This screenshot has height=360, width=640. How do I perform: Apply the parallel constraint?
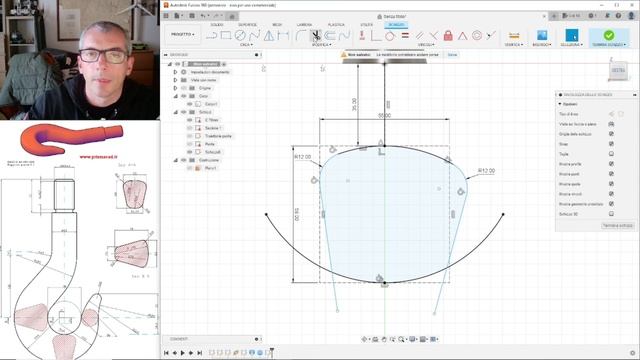tap(419, 36)
